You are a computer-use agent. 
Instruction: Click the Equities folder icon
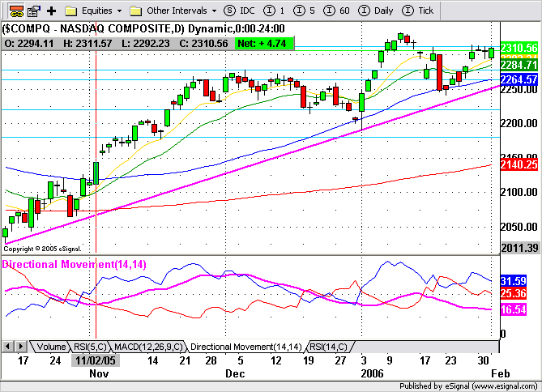tap(70, 11)
